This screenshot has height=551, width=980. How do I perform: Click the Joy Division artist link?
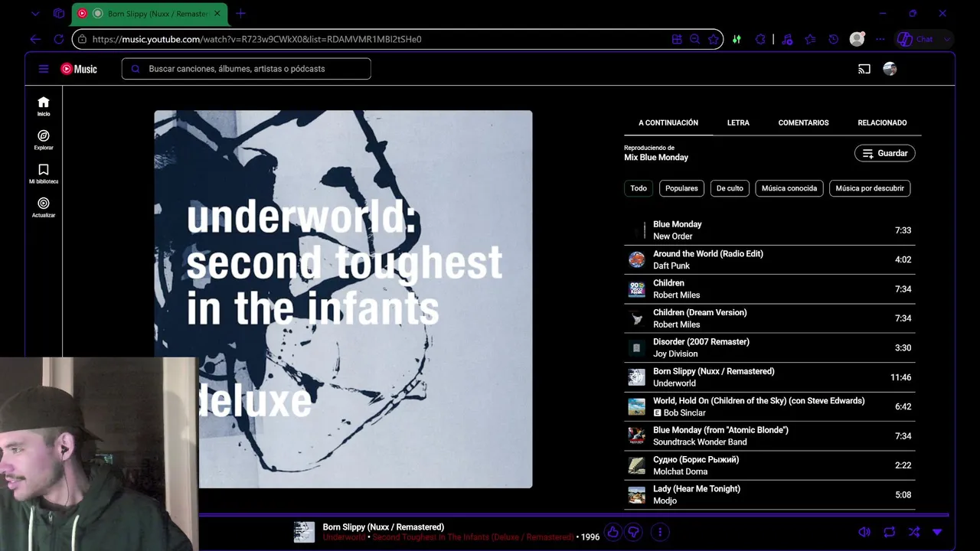point(675,354)
